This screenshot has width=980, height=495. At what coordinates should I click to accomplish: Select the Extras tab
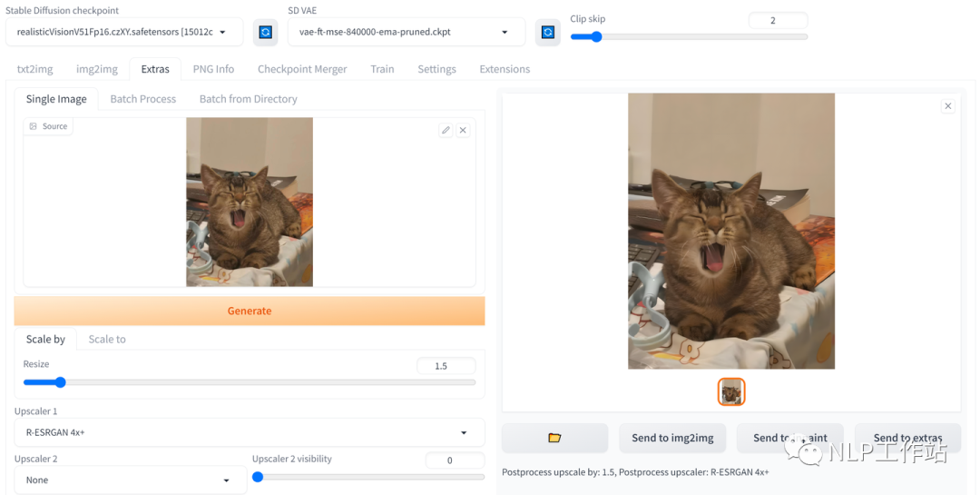coord(155,69)
